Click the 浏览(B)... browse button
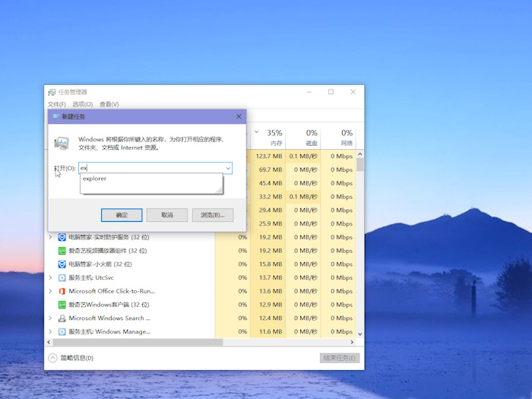The width and height of the screenshot is (532, 399). click(212, 215)
